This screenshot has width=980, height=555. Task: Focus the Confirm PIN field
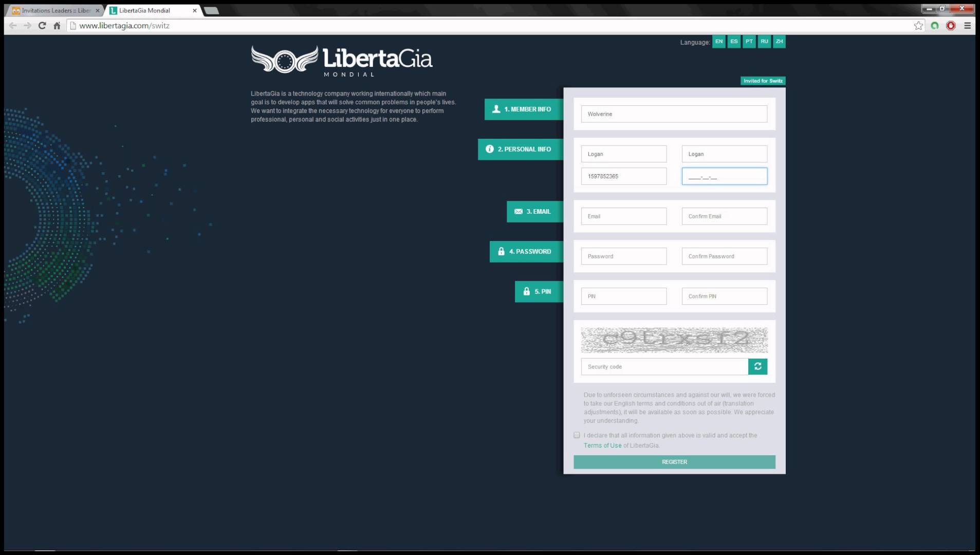click(725, 297)
